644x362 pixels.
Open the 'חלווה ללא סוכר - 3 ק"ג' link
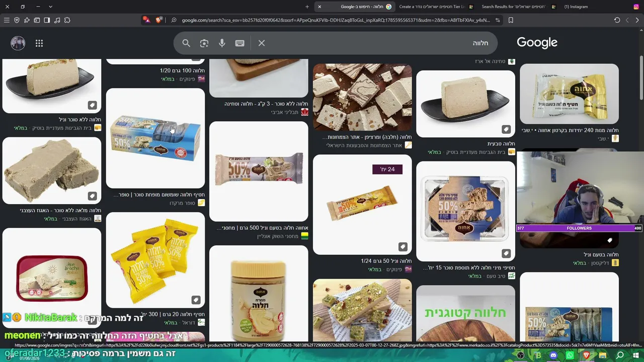pos(266,104)
